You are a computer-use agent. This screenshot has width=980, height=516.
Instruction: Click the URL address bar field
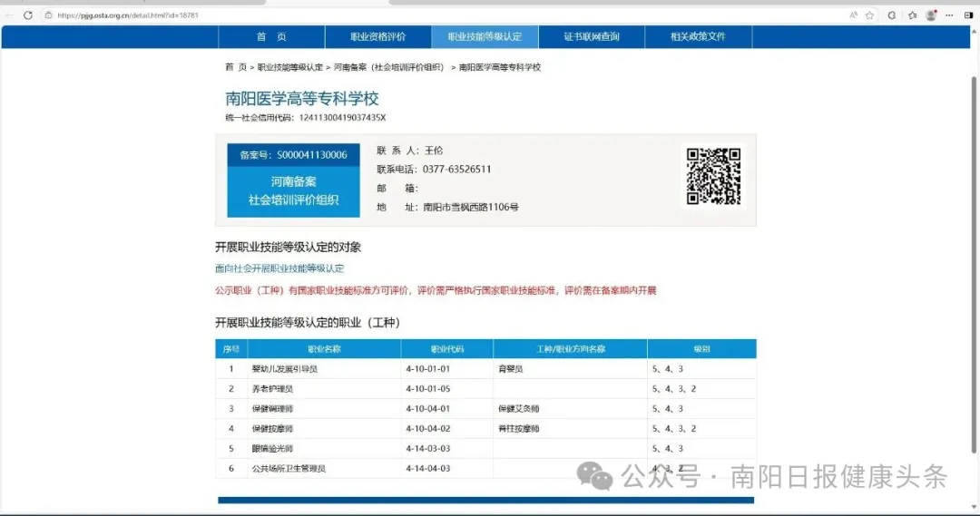363,15
